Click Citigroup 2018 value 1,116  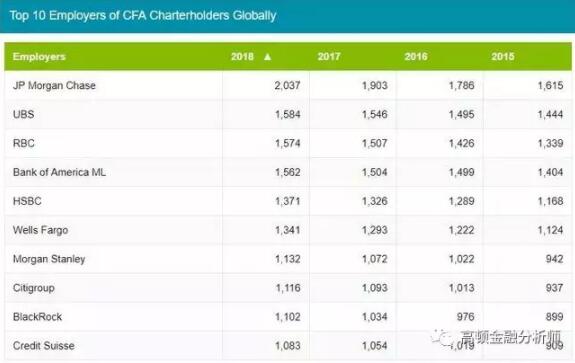point(288,288)
